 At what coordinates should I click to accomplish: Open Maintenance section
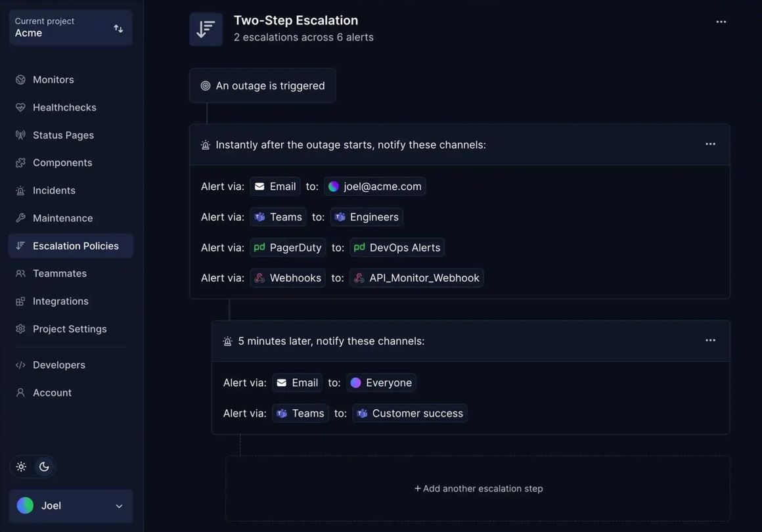(70, 218)
